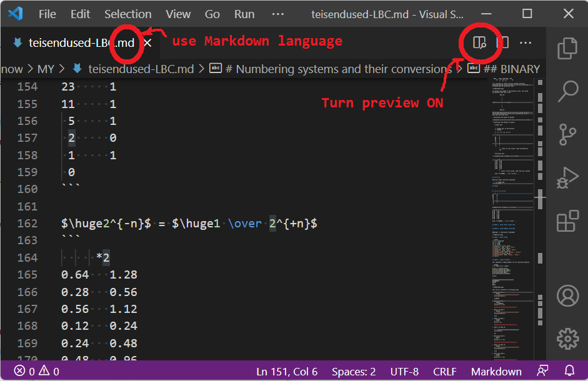Click the feedback icon in status bar

tap(542, 371)
